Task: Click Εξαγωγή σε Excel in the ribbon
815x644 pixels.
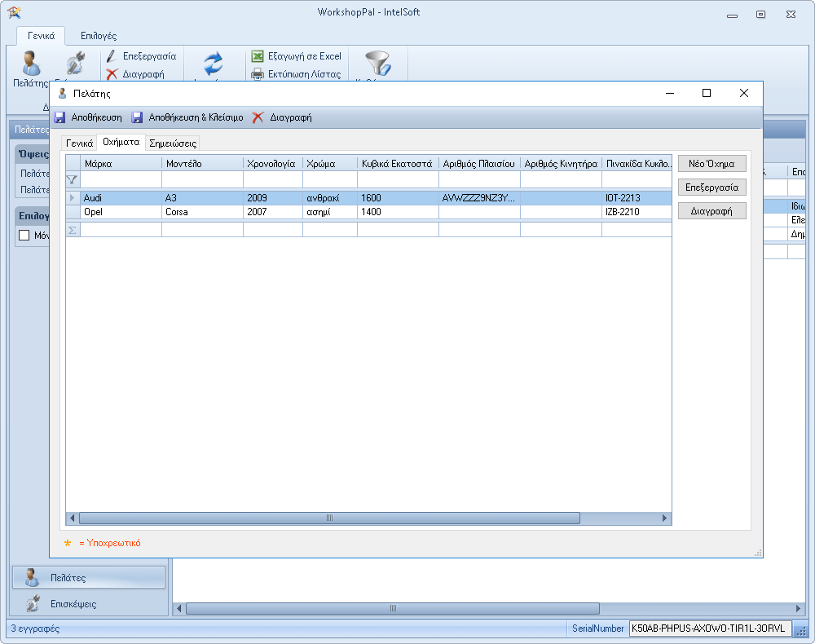Action: click(296, 56)
